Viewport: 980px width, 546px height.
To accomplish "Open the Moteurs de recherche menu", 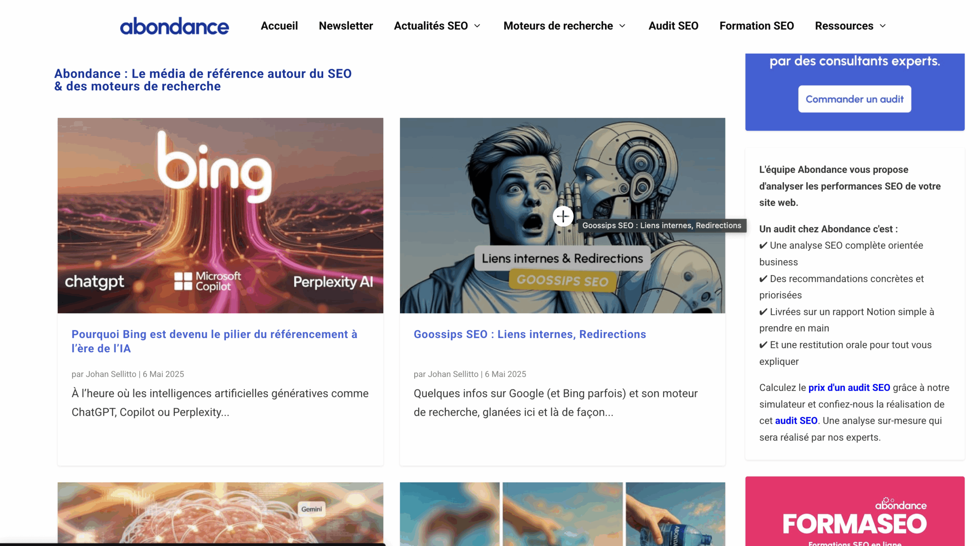I will 558,26.
